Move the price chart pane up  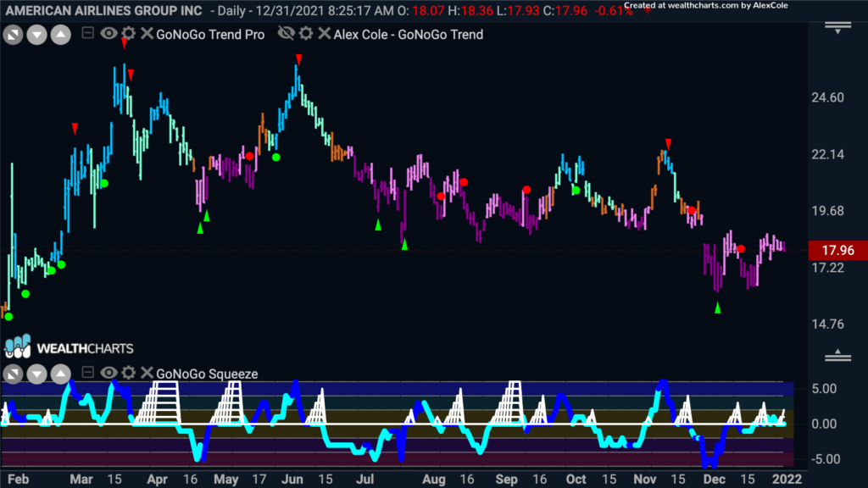(x=60, y=36)
